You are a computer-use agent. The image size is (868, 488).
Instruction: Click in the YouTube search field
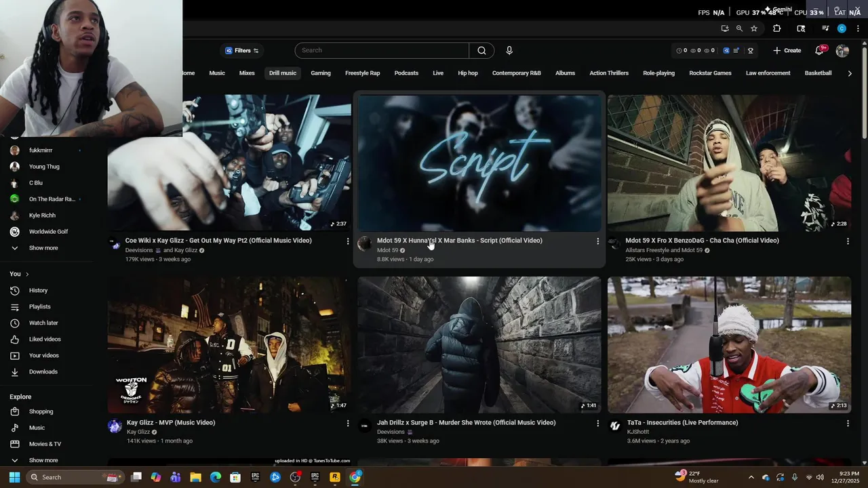382,50
